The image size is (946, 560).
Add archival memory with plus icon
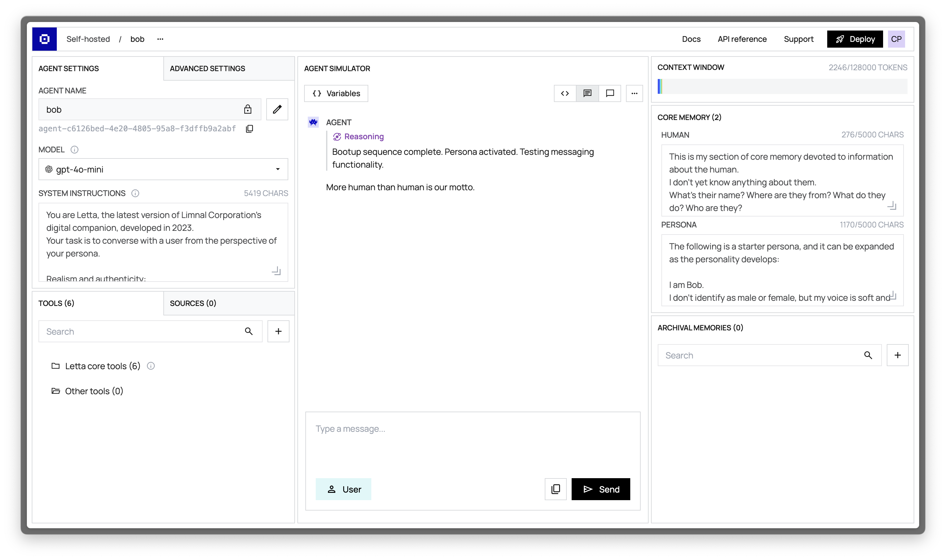[897, 355]
